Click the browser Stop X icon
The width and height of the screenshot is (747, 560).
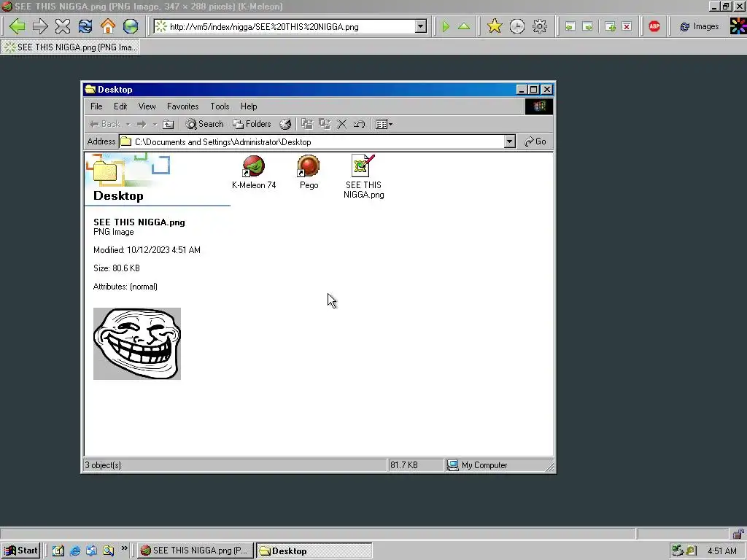point(63,26)
